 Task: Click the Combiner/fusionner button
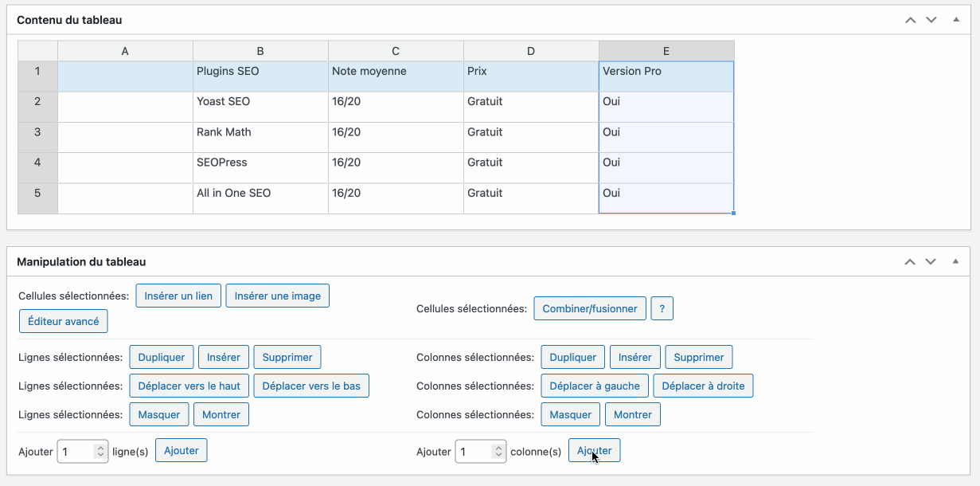click(590, 308)
